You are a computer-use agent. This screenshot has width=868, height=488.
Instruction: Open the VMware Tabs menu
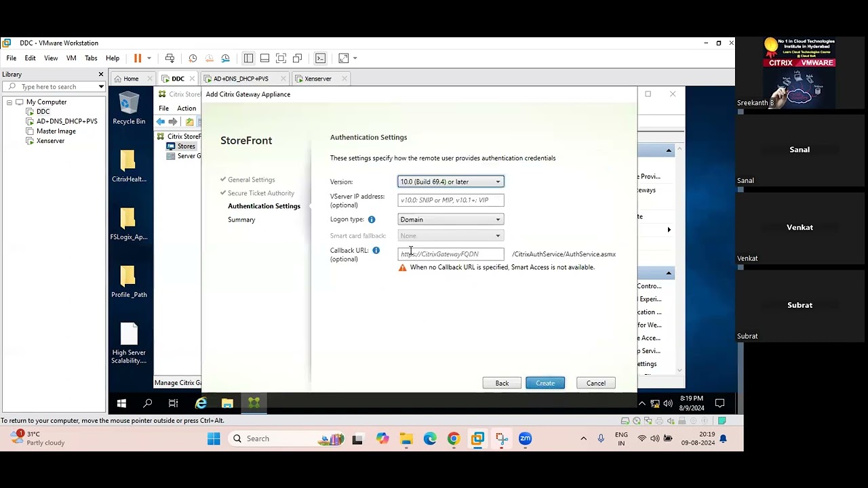tap(91, 58)
